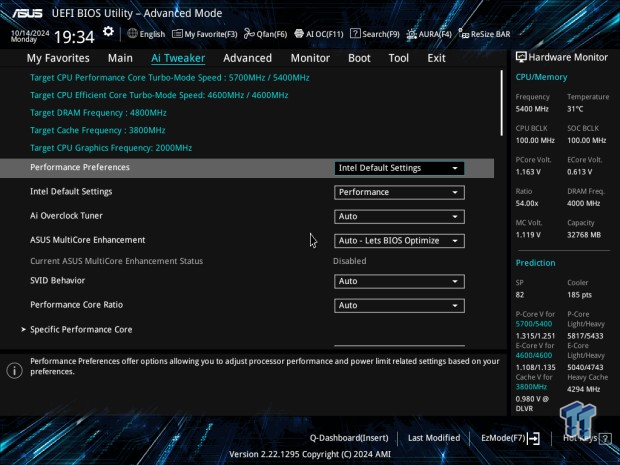Screen dimensions: 620x465
Task: Switch to the Monitor tab
Action: [x=310, y=58]
